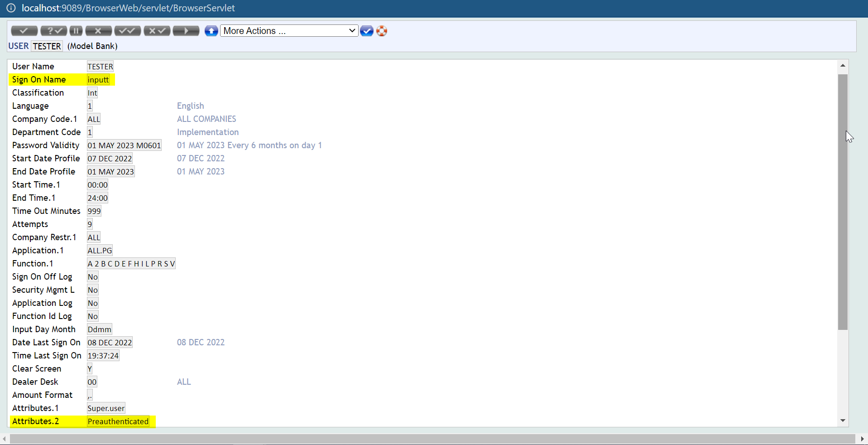Image resolution: width=868 pixels, height=445 pixels.
Task: Click the vertical scrollbar down arrow
Action: pyautogui.click(x=843, y=421)
